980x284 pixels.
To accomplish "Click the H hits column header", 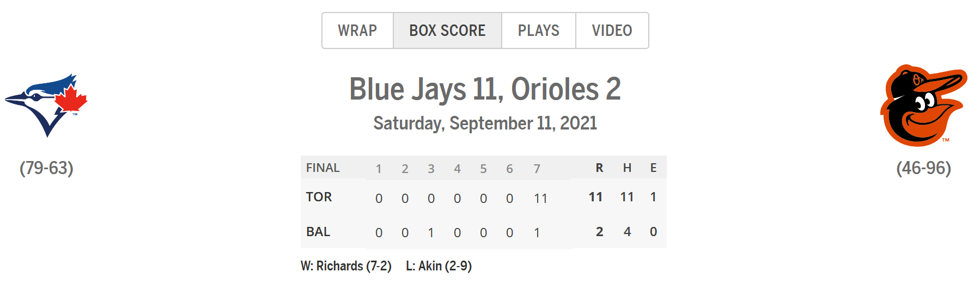I will coord(627,168).
